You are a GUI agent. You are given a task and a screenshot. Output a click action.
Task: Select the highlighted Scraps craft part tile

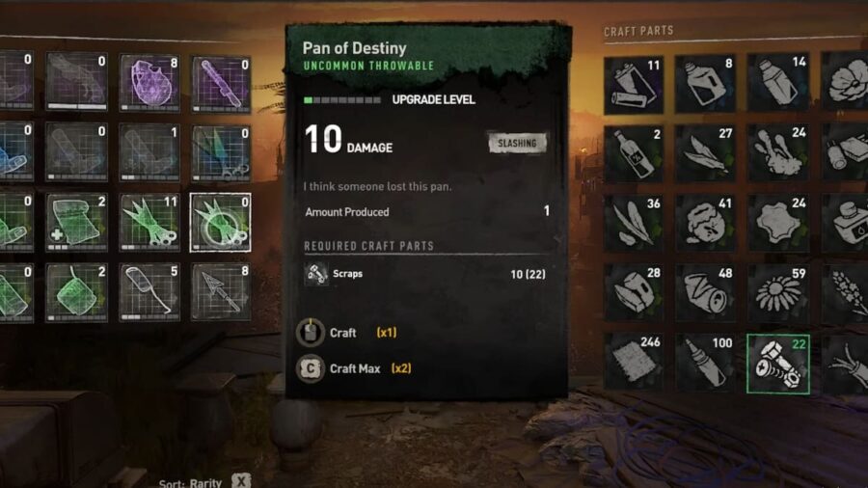pyautogui.click(x=777, y=364)
